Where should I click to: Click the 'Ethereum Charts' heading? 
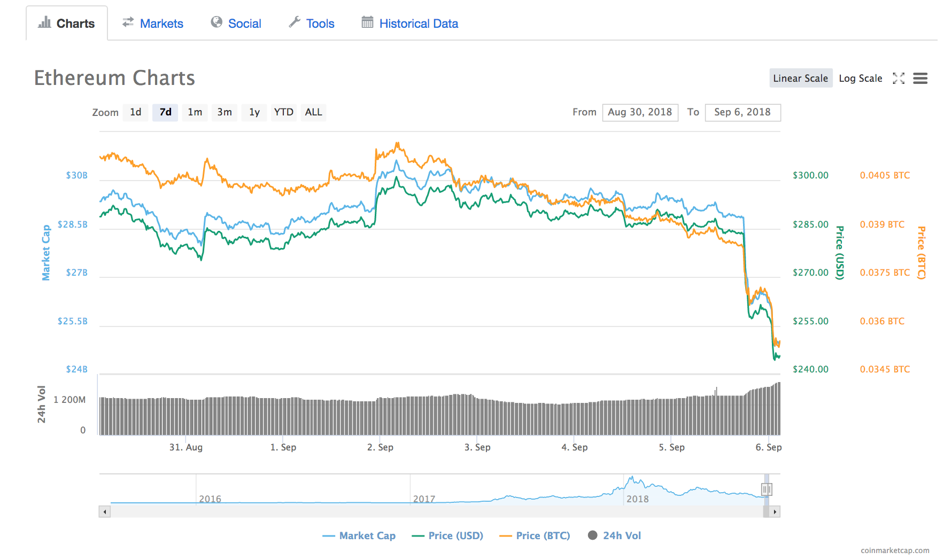pyautogui.click(x=114, y=78)
